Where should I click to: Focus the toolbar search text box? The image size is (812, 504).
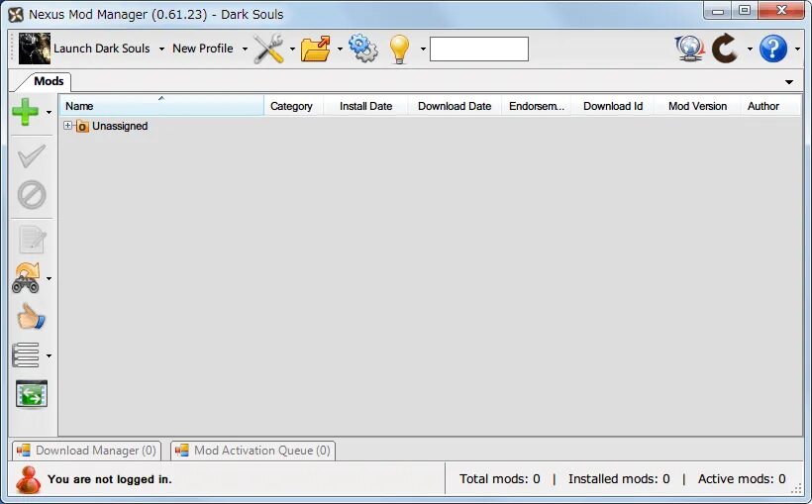(479, 50)
